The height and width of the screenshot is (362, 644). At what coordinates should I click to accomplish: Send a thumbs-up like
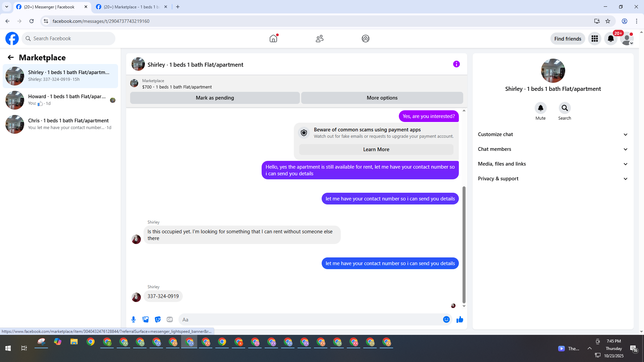pyautogui.click(x=460, y=319)
